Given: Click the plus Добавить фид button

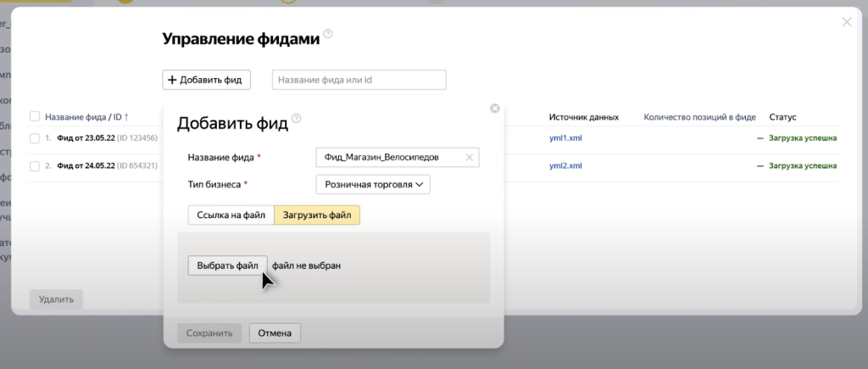Looking at the screenshot, I should 207,80.
